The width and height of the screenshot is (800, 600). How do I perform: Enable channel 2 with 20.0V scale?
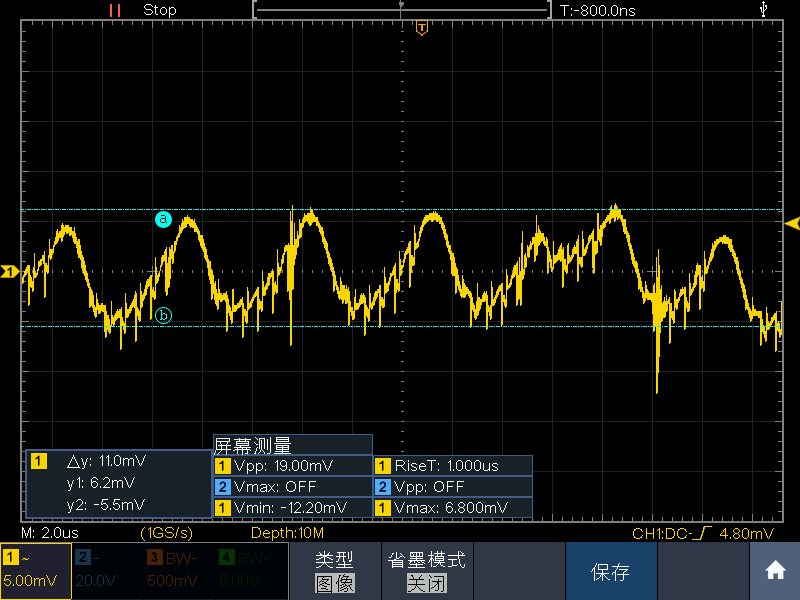pos(108,571)
